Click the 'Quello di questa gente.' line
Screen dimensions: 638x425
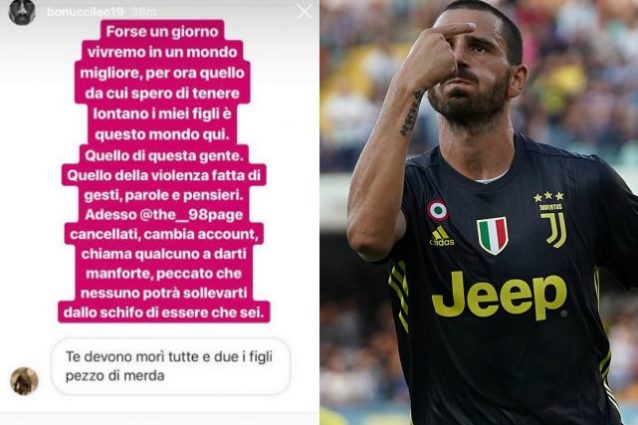point(162,156)
